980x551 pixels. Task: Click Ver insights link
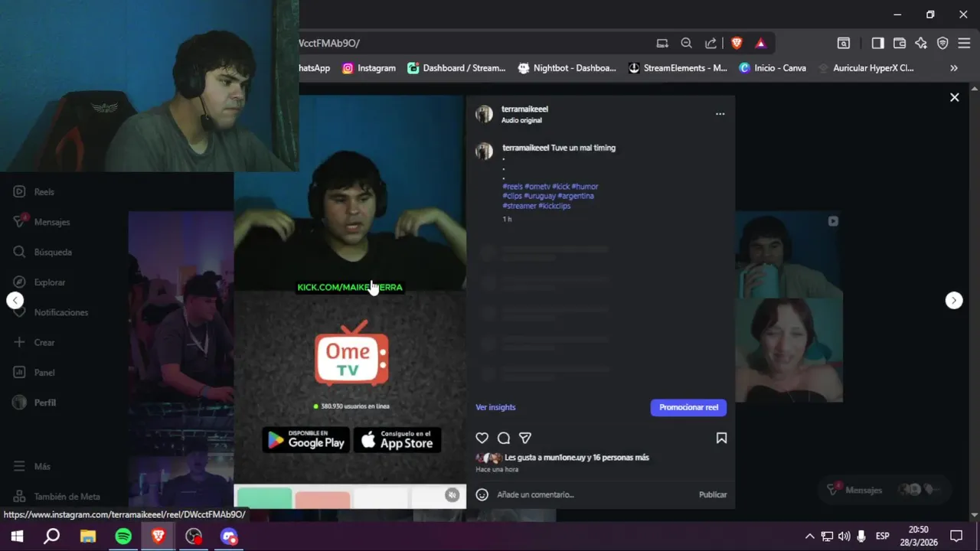click(495, 407)
